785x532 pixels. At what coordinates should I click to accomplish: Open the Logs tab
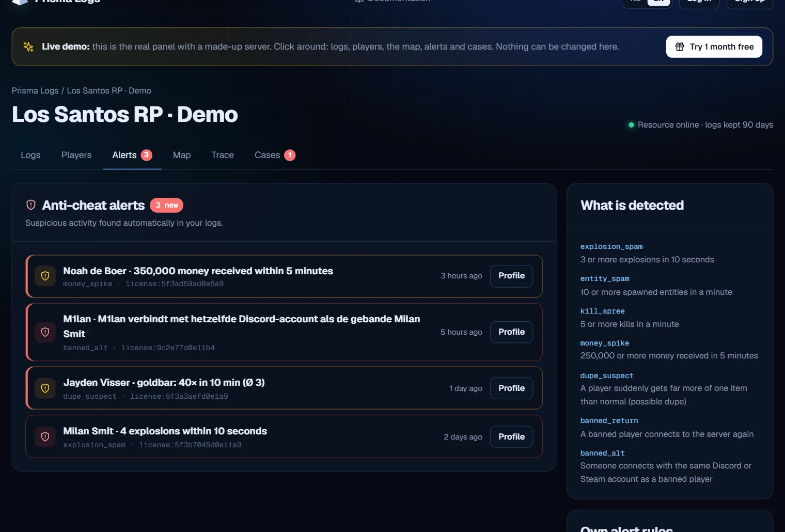click(30, 155)
